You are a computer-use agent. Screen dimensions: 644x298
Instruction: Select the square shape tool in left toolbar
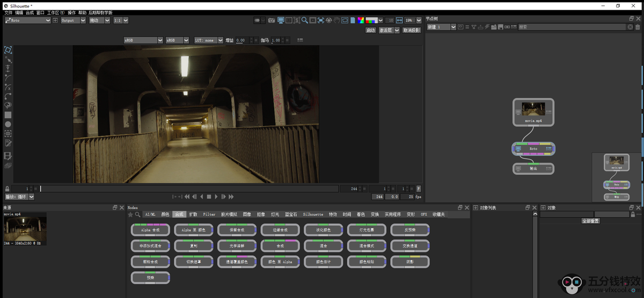pos(8,115)
